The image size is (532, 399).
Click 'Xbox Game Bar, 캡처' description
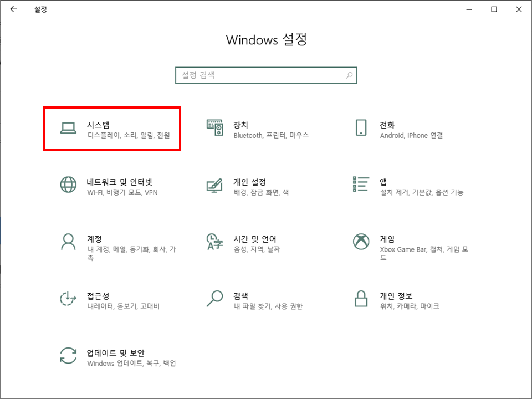[424, 253]
